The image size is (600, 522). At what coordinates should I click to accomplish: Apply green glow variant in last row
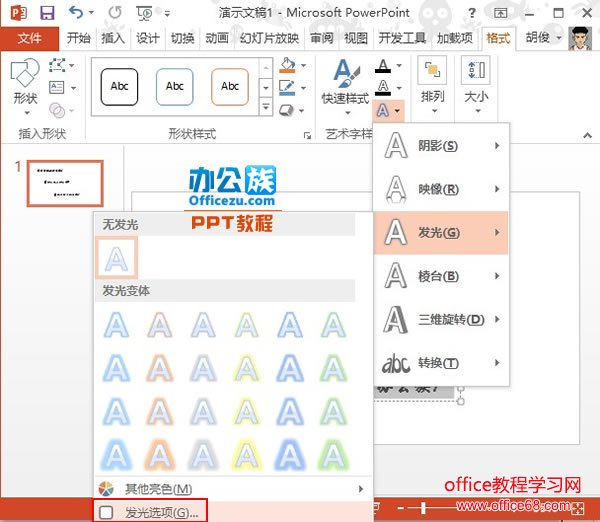tap(334, 455)
